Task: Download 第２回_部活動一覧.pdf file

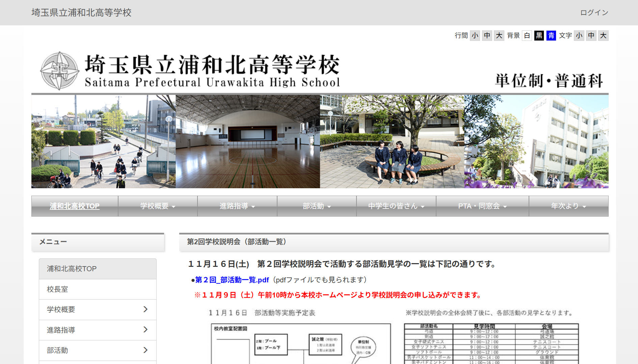Action: click(x=232, y=280)
